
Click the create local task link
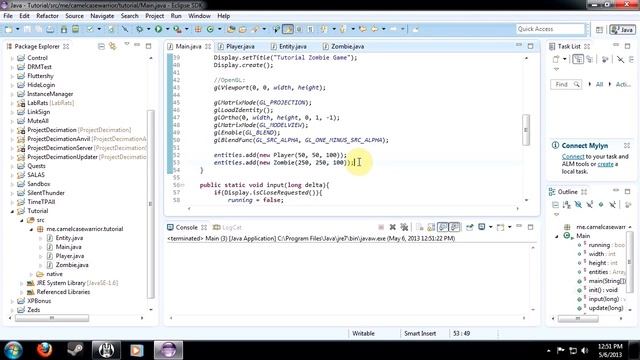[605, 164]
